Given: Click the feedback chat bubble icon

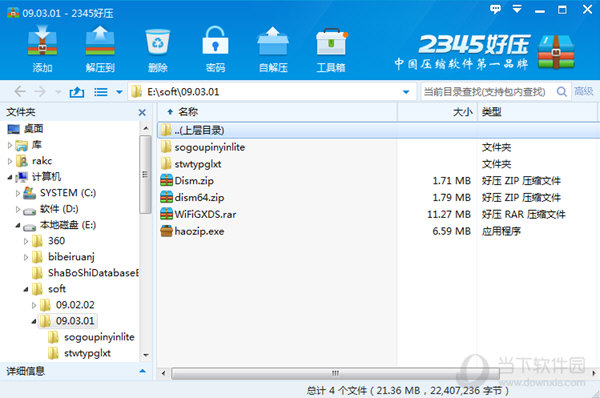Looking at the screenshot, I should (495, 9).
